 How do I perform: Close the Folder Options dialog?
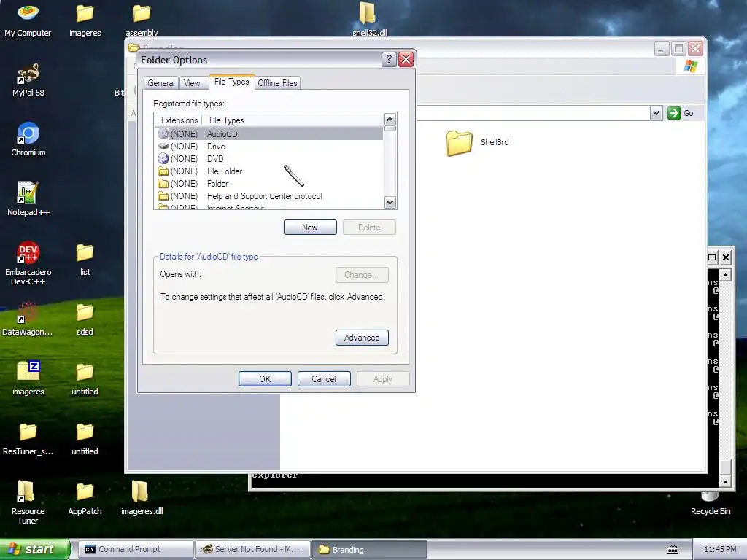[x=406, y=60]
